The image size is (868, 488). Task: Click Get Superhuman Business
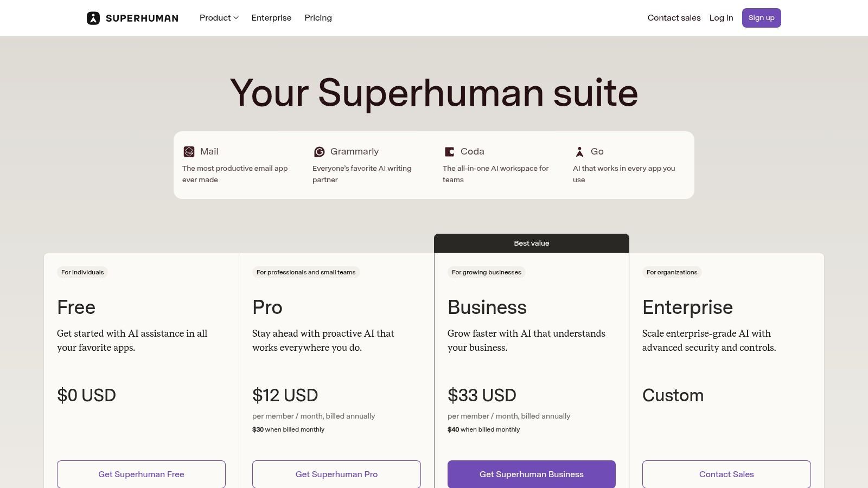(x=532, y=474)
